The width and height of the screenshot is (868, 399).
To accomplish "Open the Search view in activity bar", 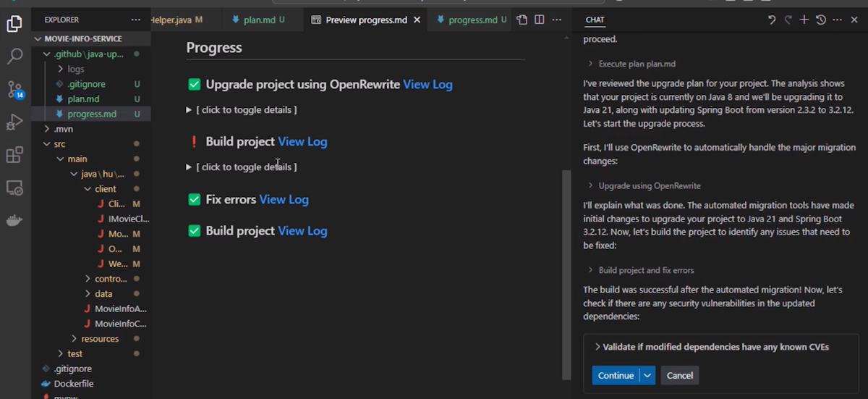I will 14,56.
